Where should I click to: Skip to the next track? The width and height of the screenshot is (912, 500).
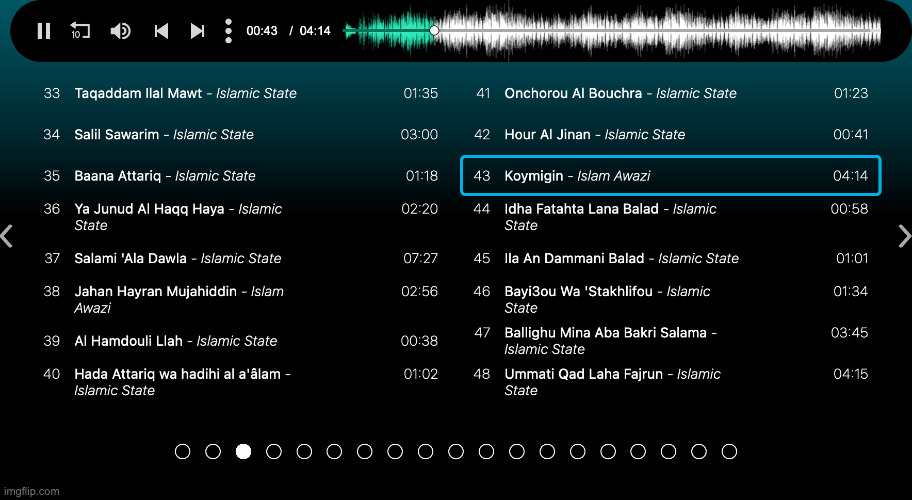tap(198, 31)
